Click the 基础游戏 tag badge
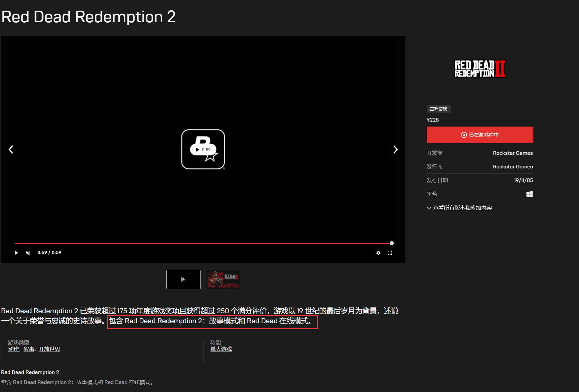 (438, 109)
